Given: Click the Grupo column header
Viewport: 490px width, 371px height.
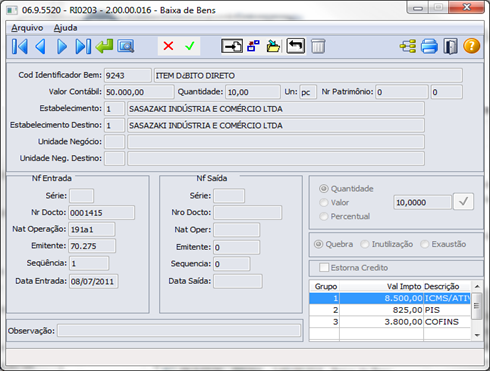Looking at the screenshot, I should tap(325, 286).
